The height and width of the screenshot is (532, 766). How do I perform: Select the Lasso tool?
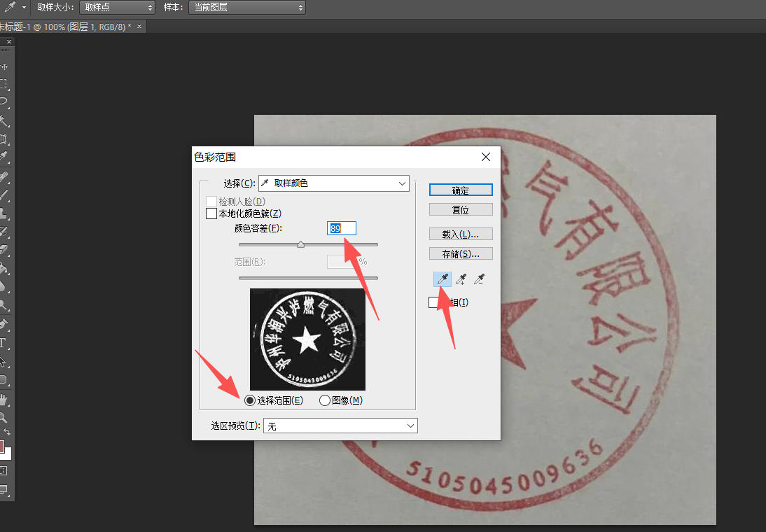tap(4, 103)
